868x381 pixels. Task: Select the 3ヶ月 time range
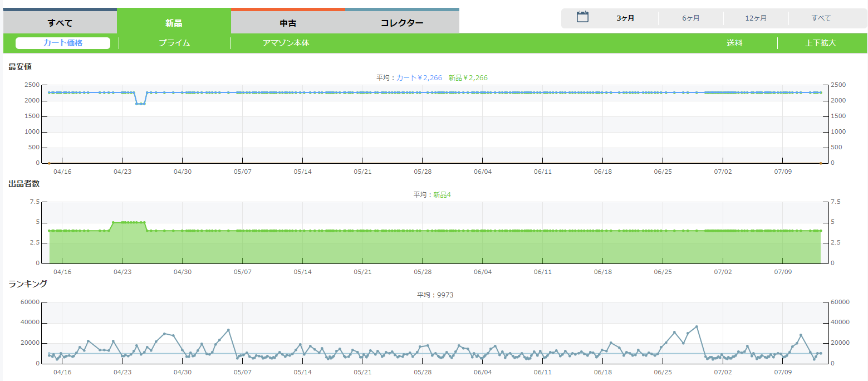(x=625, y=18)
